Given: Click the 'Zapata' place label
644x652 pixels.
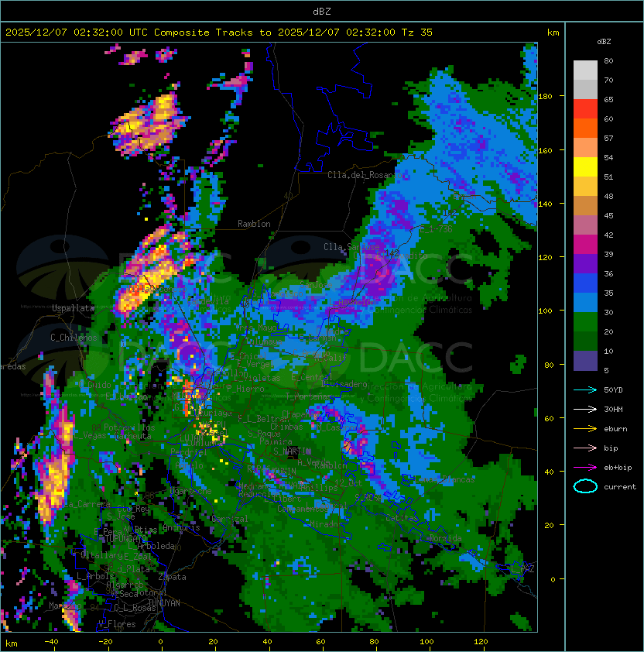Looking at the screenshot, I should click(x=172, y=577).
